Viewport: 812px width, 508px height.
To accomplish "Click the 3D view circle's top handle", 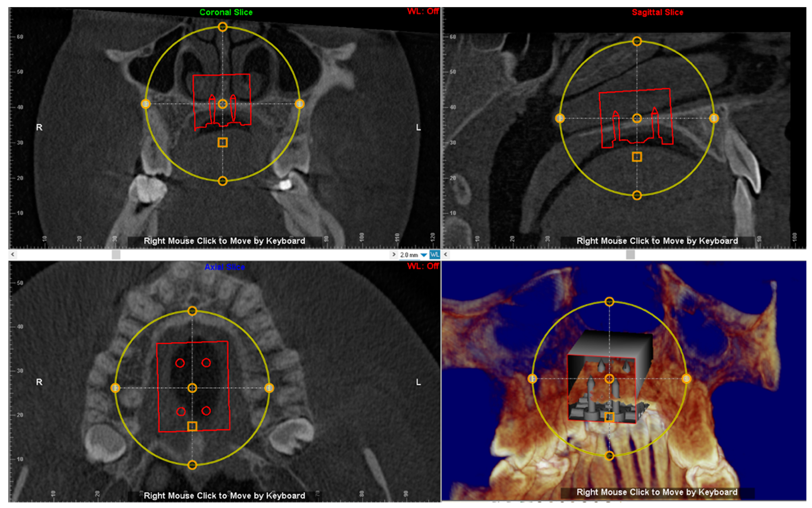I will 609,302.
